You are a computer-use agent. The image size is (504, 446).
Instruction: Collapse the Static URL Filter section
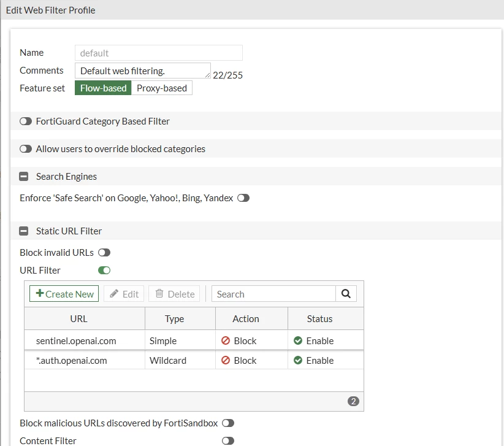(23, 231)
